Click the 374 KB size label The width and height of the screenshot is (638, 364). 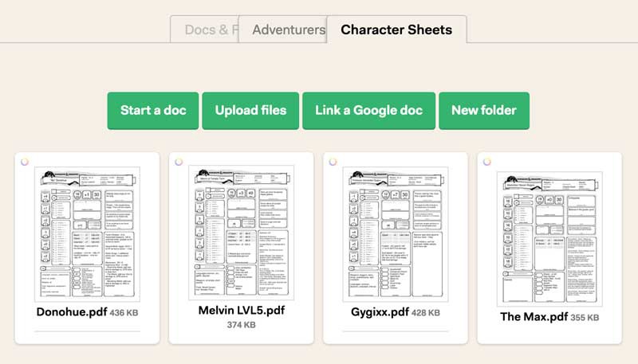[242, 325]
